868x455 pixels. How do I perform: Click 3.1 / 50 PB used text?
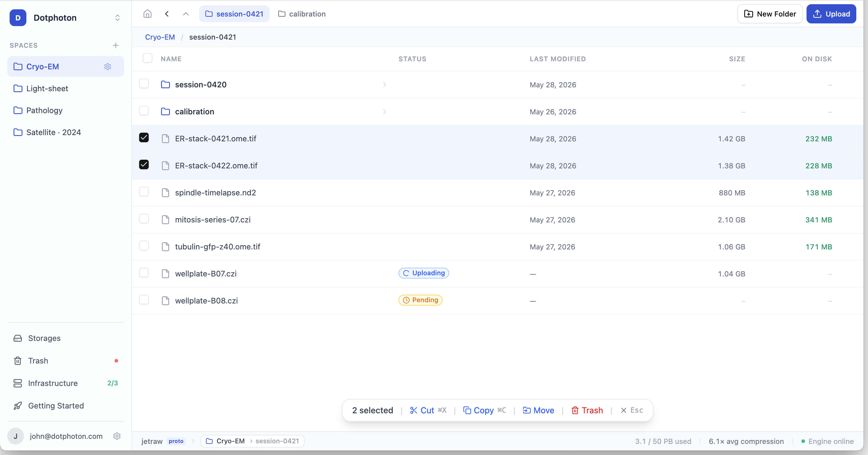click(x=663, y=441)
